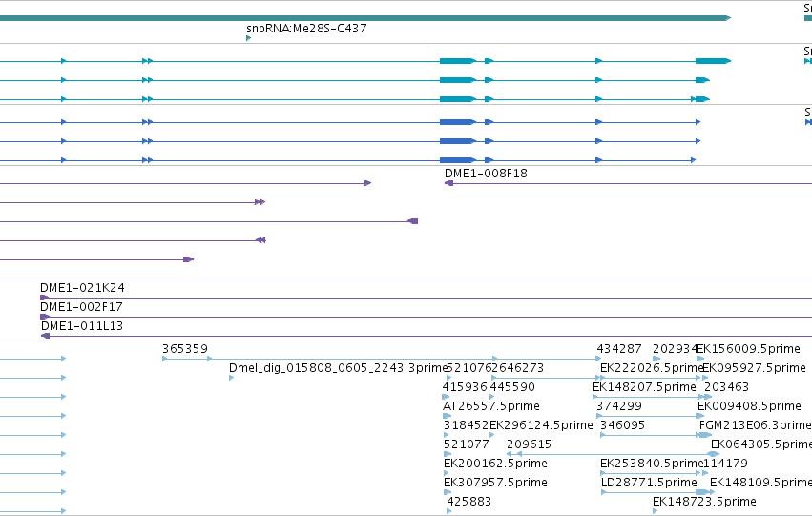
Task: Click EST label 318452
Action: pos(466,425)
